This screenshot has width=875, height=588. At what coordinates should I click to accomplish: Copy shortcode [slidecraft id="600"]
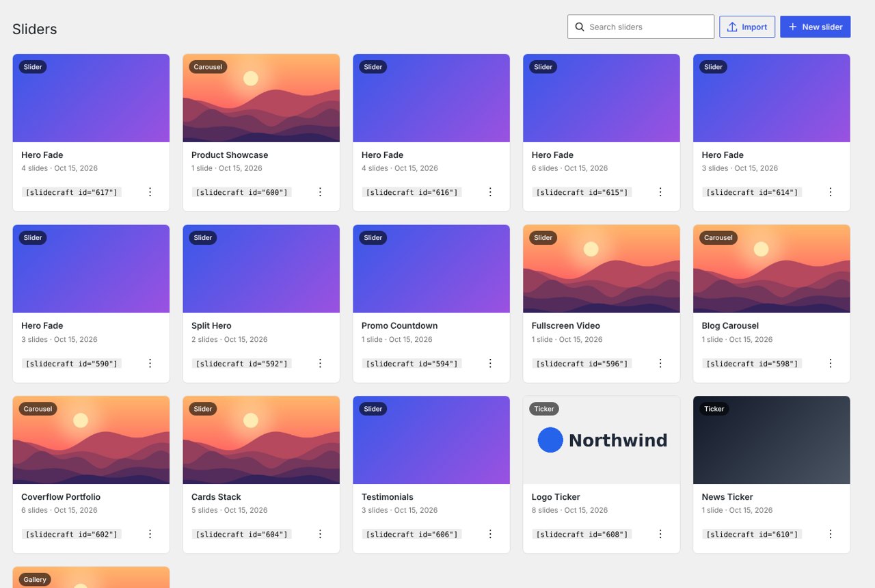point(241,192)
